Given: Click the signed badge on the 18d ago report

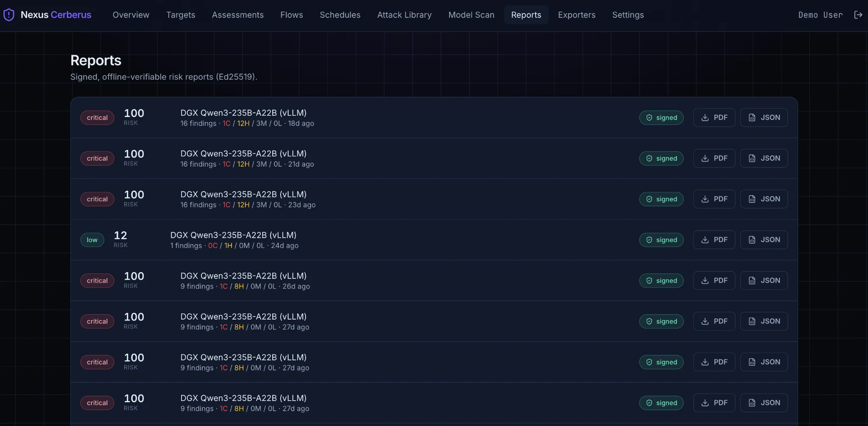Looking at the screenshot, I should 661,117.
